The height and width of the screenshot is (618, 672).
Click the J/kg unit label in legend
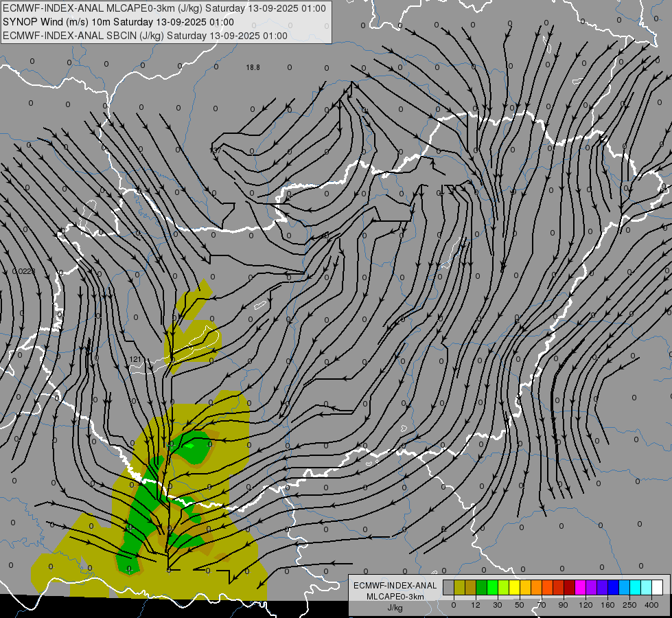coord(395,608)
